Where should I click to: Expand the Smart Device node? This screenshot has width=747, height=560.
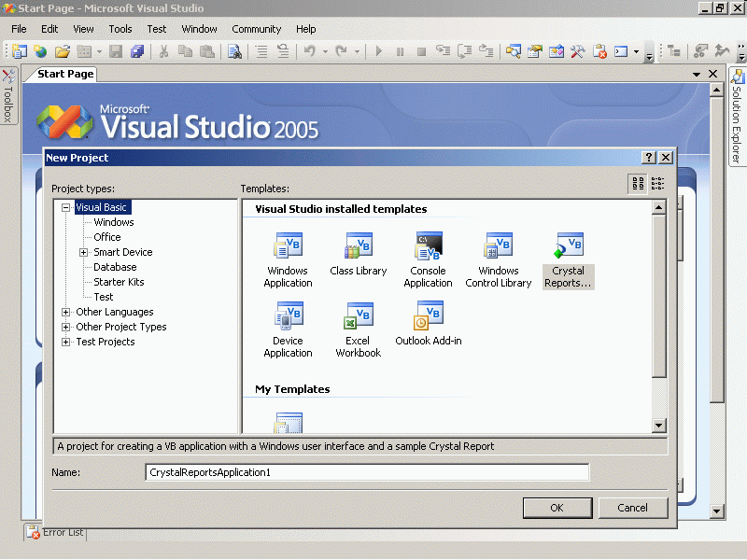[83, 252]
